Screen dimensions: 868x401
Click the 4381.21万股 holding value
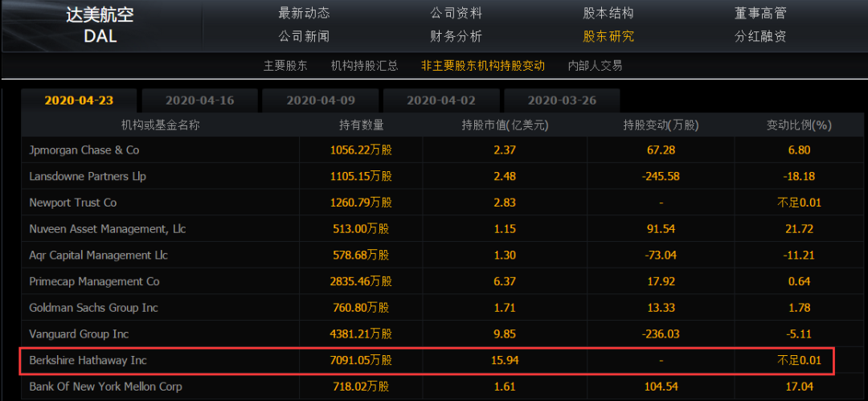(361, 334)
